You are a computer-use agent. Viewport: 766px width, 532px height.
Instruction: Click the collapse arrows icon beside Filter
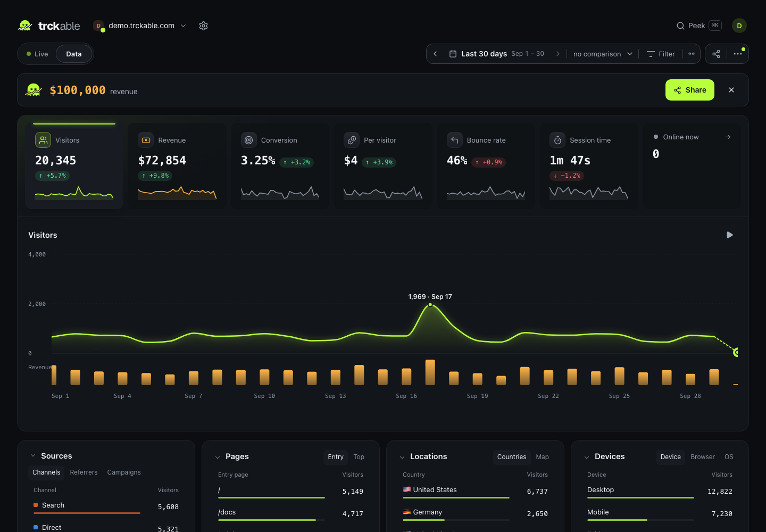(x=692, y=54)
